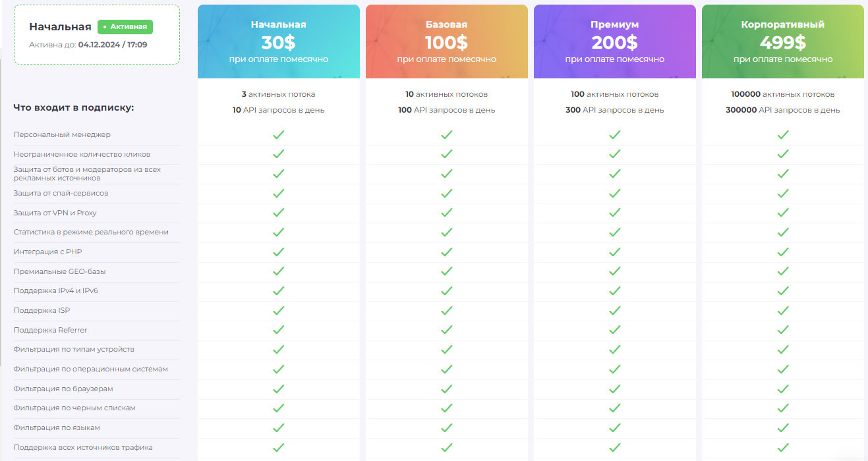The width and height of the screenshot is (868, 461).
Task: Click Защита от спай-сервисов checkmark under Базовая
Action: tap(447, 193)
